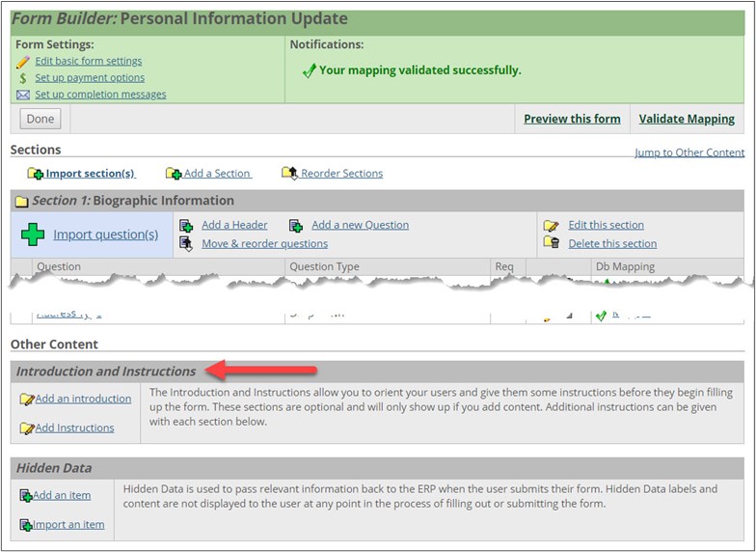Click Add a new Question link

click(361, 225)
